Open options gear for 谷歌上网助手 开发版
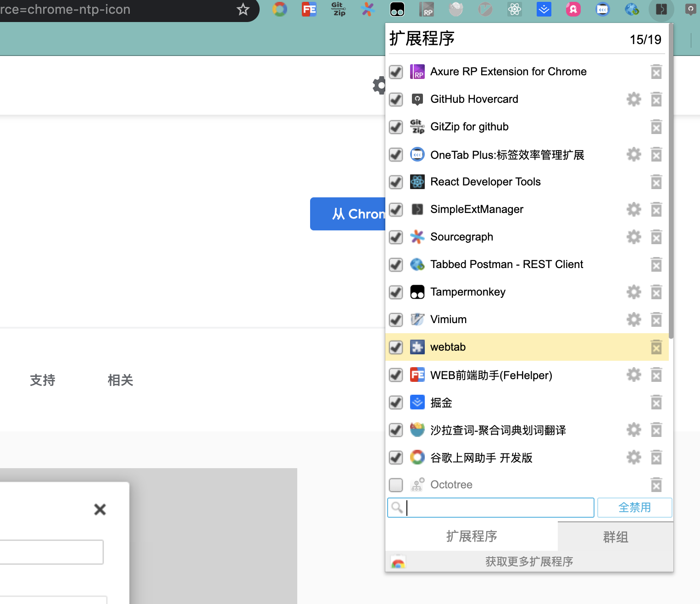 click(x=634, y=457)
